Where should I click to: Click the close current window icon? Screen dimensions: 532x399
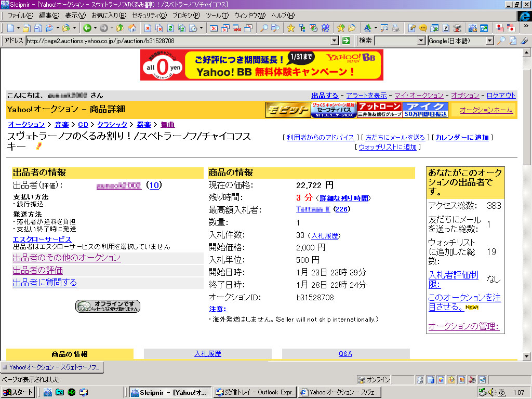click(214, 28)
